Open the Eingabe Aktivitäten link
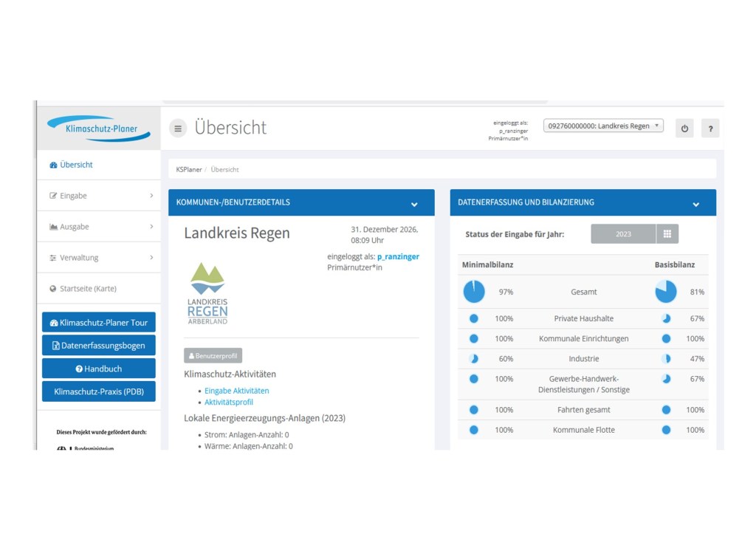The height and width of the screenshot is (534, 756). tap(236, 391)
